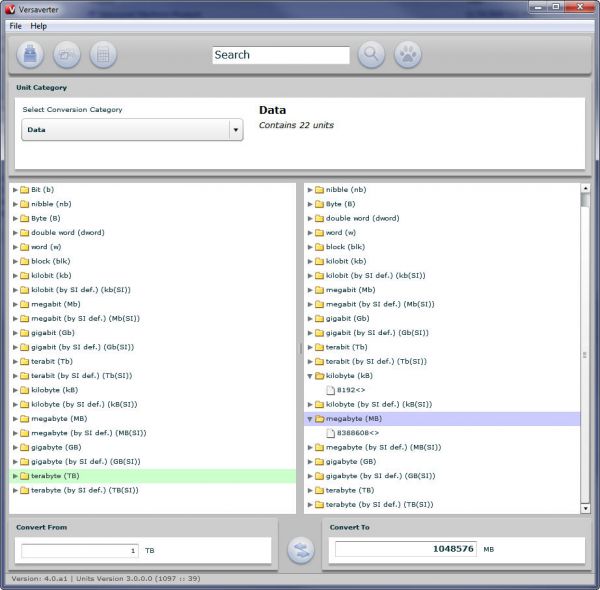Expand terabyte (TB) in the right tree
Image resolution: width=600 pixels, height=590 pixels.
click(310, 491)
